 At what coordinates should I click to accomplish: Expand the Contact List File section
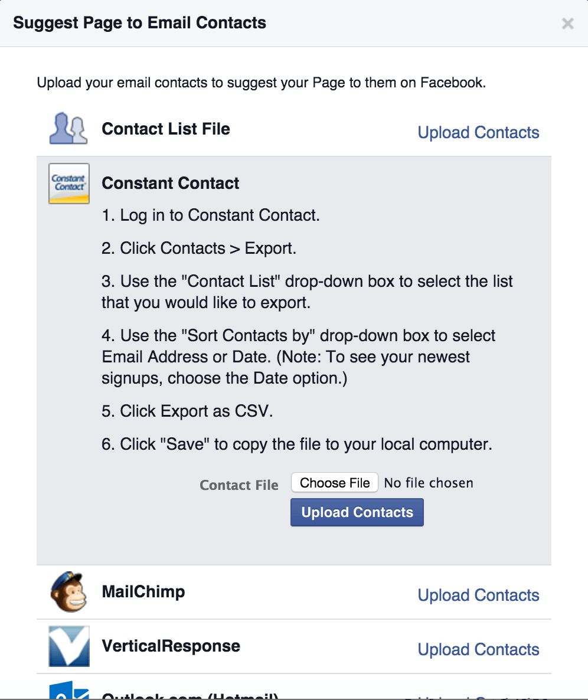click(166, 129)
